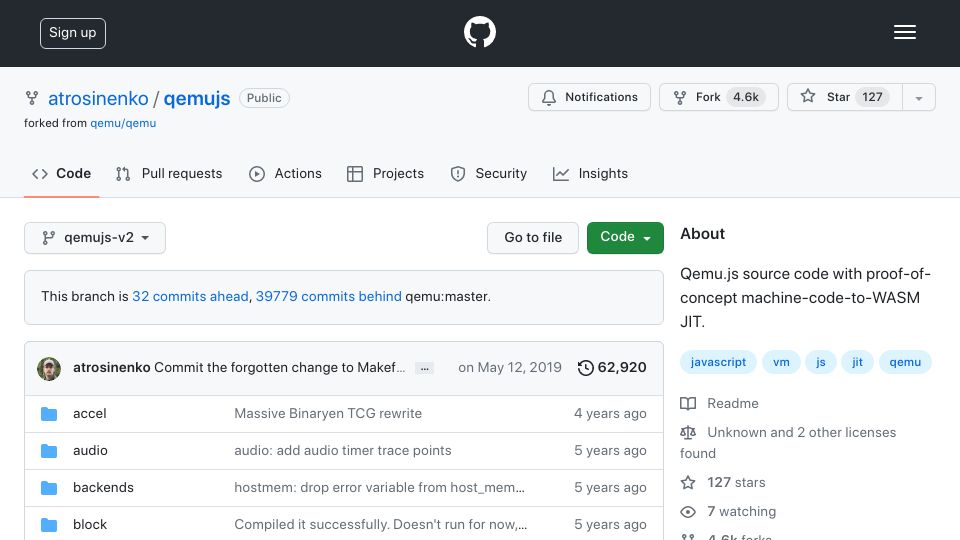This screenshot has height=540, width=960.
Task: Click the accel folder icon
Action: coord(49,414)
